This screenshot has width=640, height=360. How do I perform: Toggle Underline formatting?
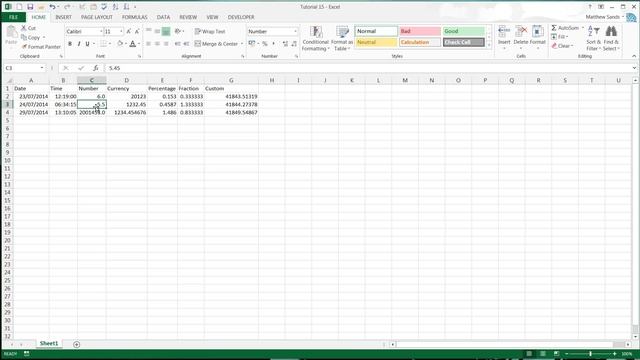(87, 44)
